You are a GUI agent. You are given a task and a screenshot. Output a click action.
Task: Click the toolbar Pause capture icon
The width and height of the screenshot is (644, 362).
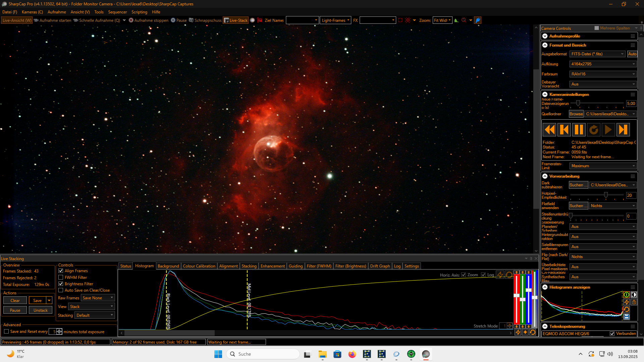click(173, 20)
